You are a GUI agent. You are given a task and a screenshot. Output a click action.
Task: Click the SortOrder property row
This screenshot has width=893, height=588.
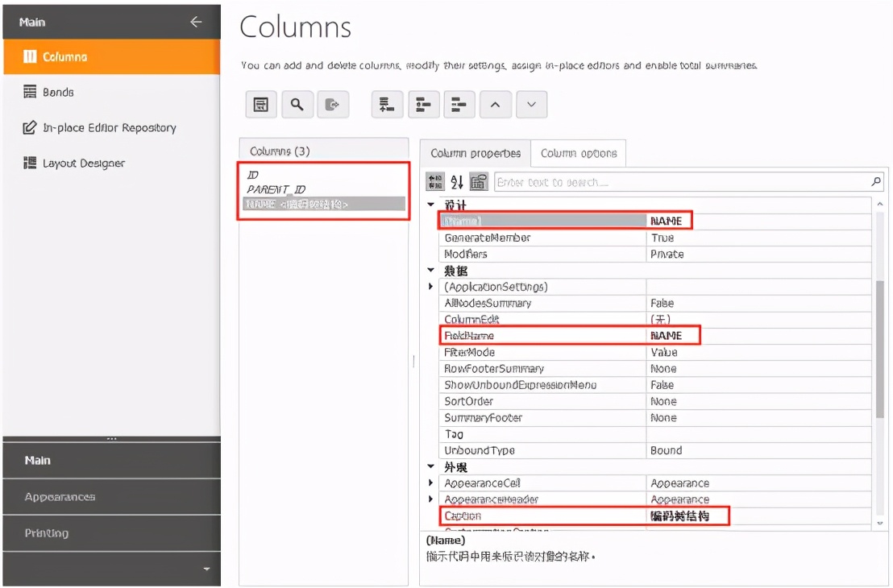(655, 401)
